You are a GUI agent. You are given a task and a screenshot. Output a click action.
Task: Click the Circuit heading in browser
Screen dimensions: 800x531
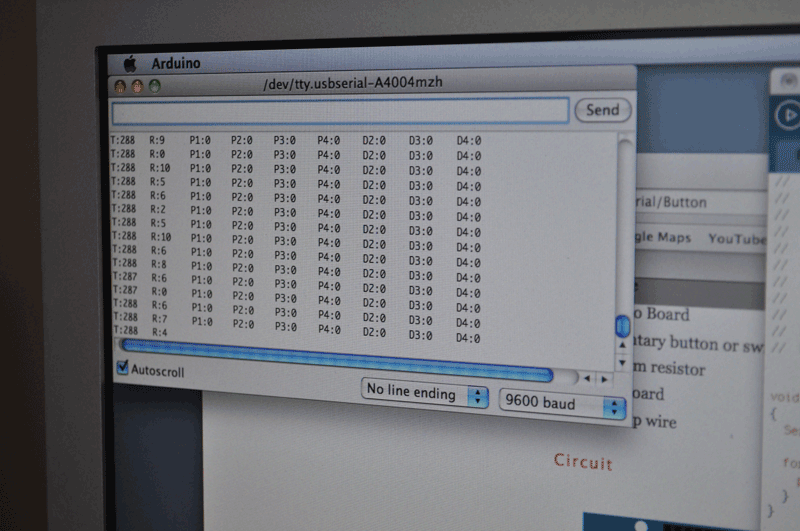pyautogui.click(x=583, y=461)
